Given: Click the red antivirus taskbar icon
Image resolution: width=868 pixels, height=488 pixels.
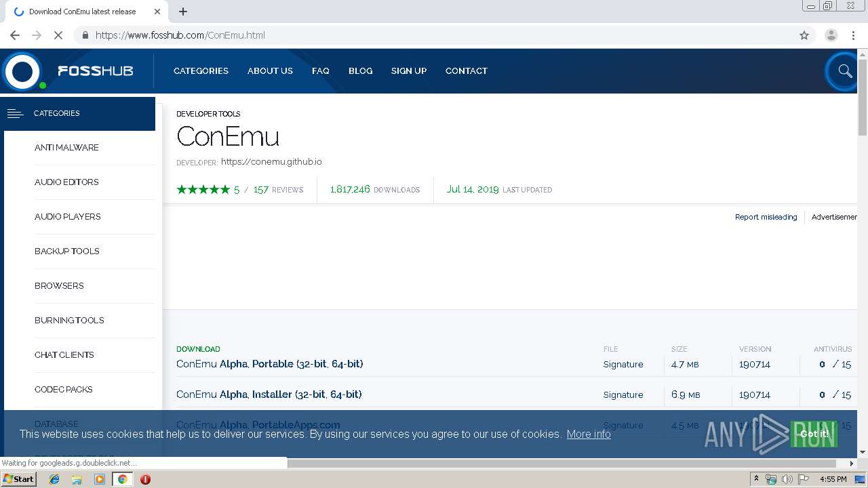Looking at the screenshot, I should (145, 479).
